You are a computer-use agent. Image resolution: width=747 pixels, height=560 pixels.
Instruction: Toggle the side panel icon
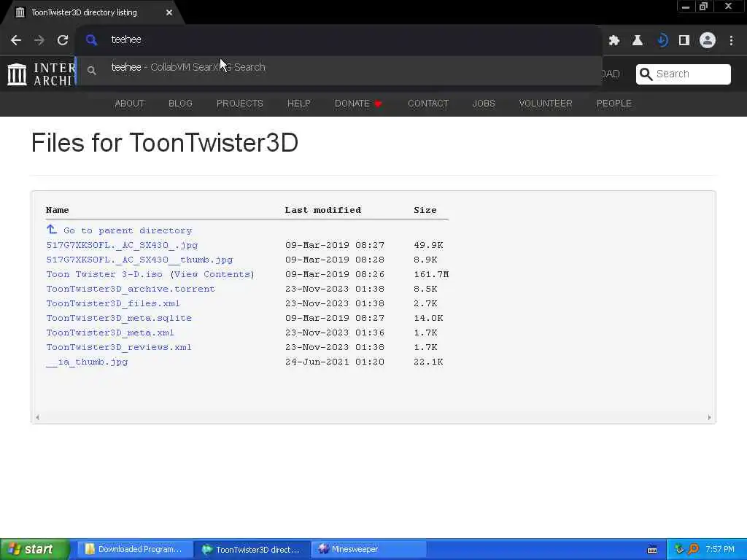(684, 41)
